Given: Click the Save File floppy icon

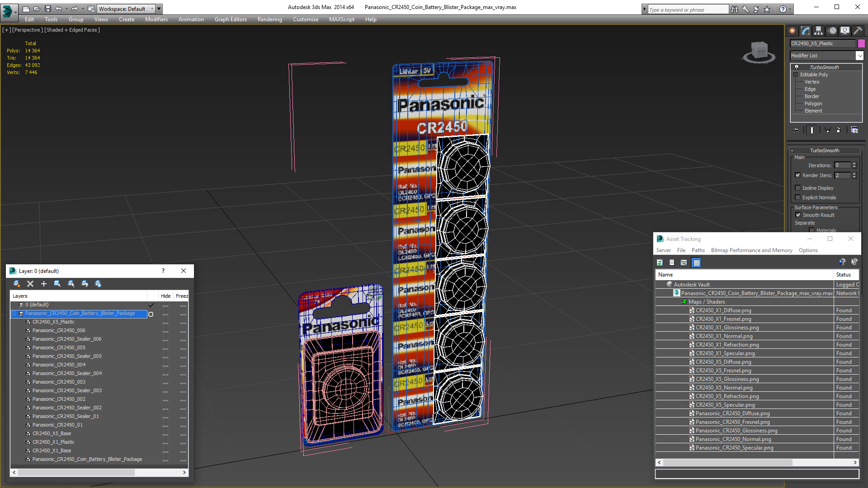Looking at the screenshot, I should click(47, 9).
